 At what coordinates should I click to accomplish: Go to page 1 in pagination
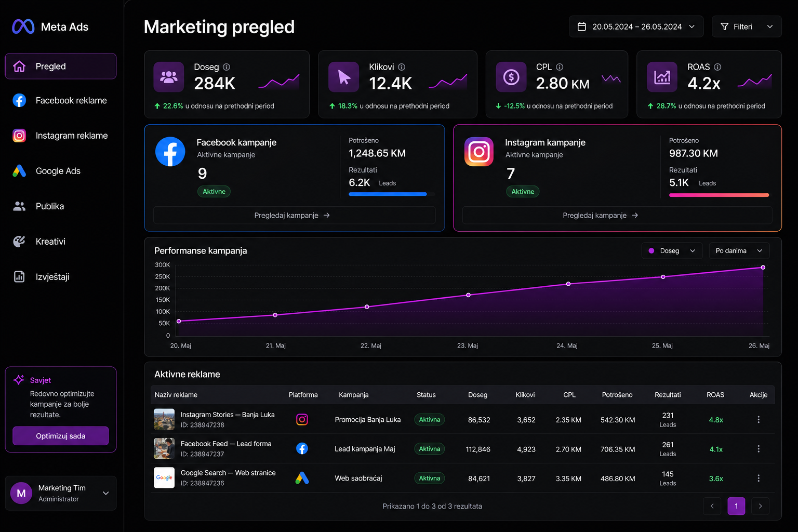tap(736, 506)
